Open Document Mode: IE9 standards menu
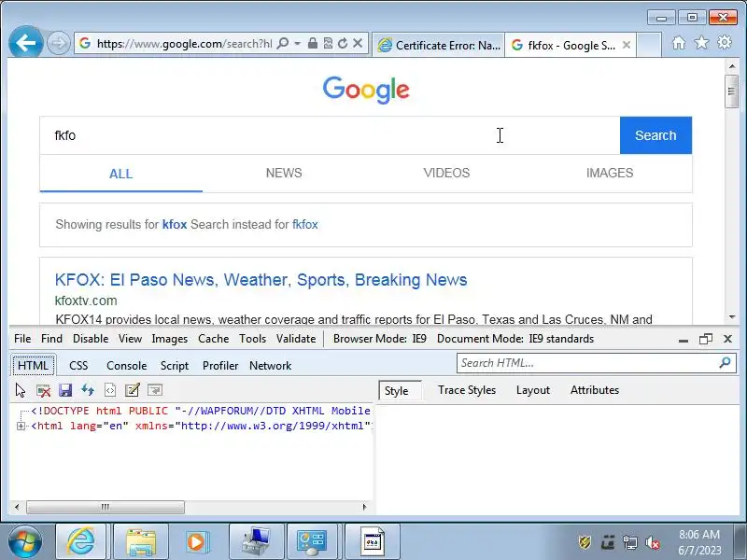Image resolution: width=747 pixels, height=560 pixels. [515, 339]
